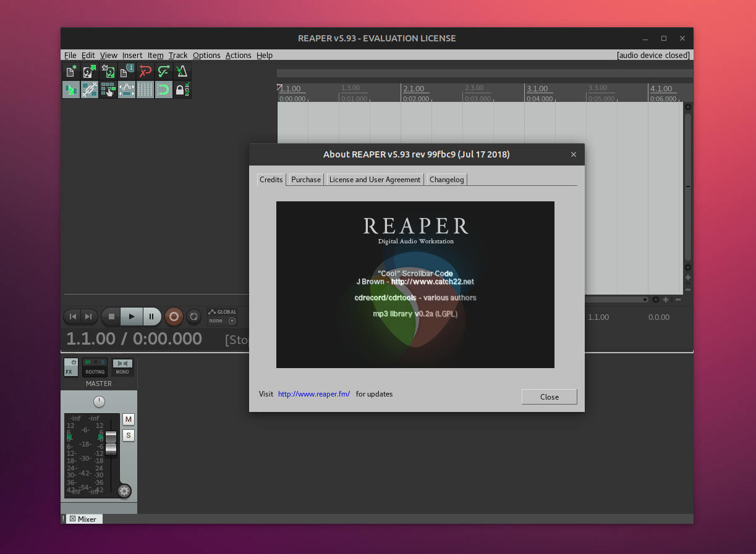This screenshot has height=554, width=756.
Task: Mute the MASTER track
Action: 128,419
